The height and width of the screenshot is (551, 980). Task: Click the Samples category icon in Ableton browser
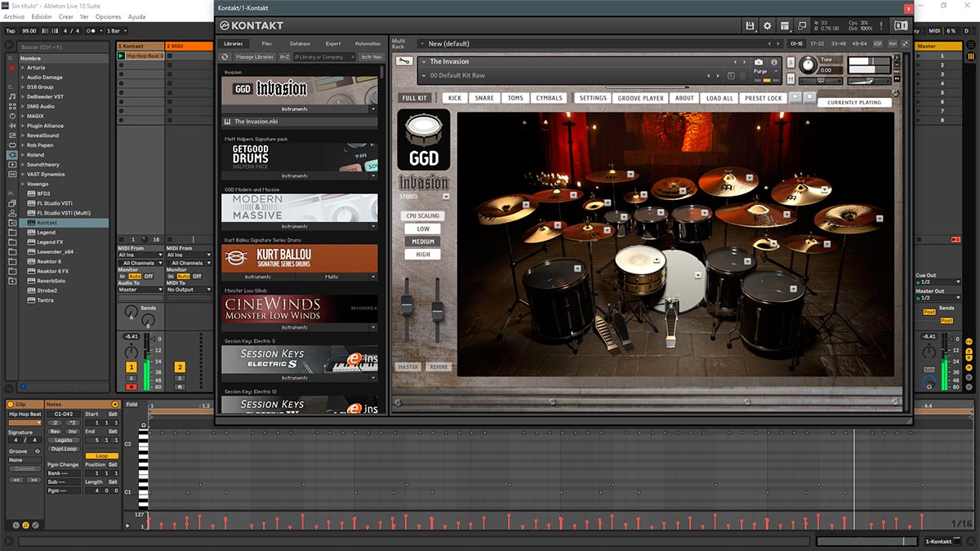pyautogui.click(x=11, y=174)
